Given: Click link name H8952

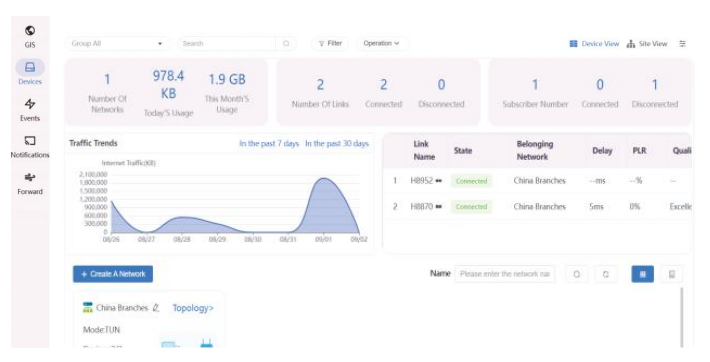Looking at the screenshot, I should (422, 181).
